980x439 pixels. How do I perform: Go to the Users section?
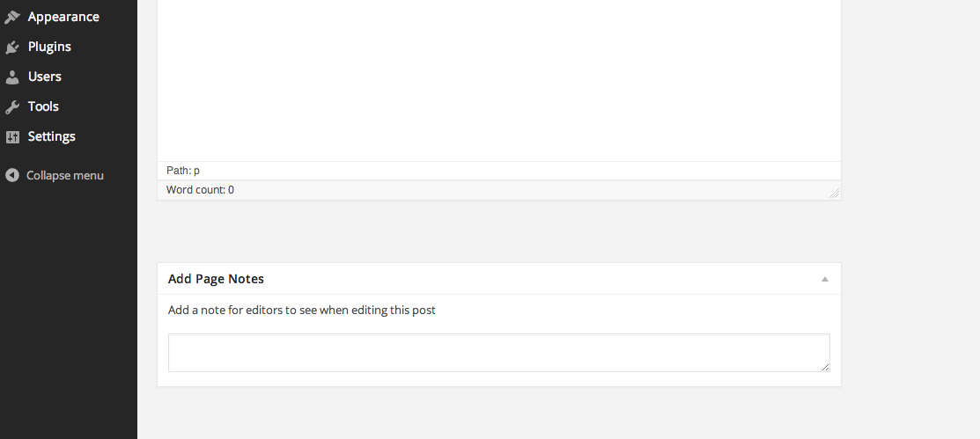[44, 77]
